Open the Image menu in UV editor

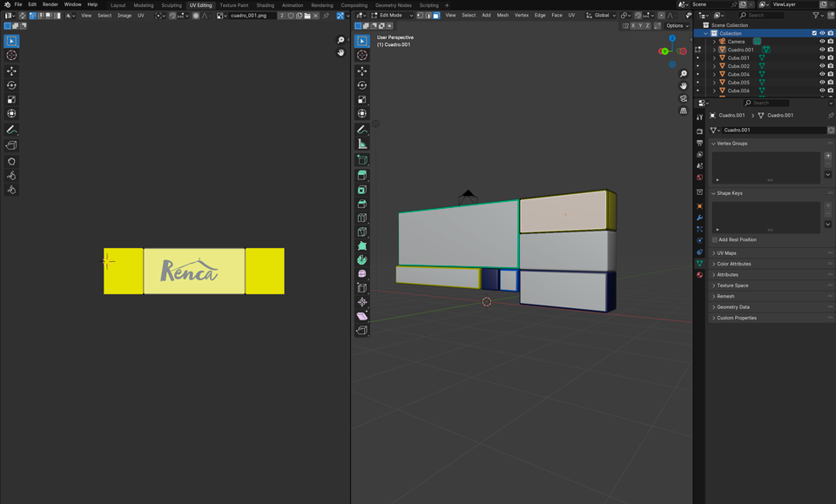[125, 16]
